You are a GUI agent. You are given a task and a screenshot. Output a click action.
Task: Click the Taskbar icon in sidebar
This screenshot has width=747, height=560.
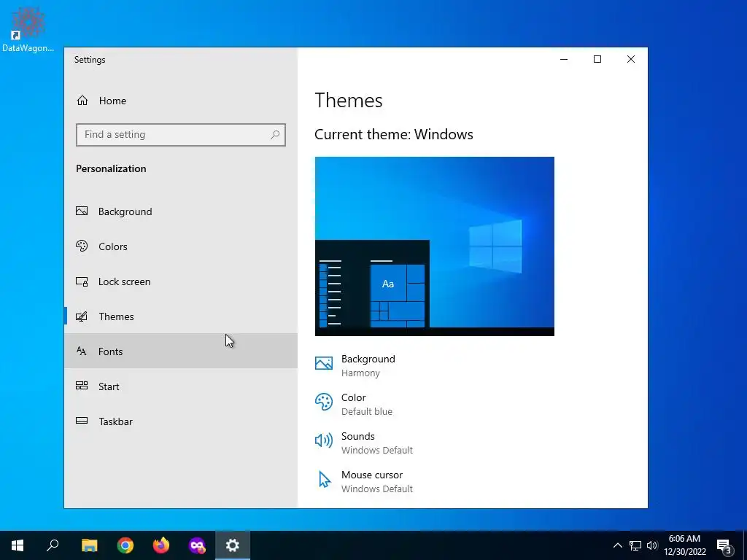pyautogui.click(x=82, y=421)
